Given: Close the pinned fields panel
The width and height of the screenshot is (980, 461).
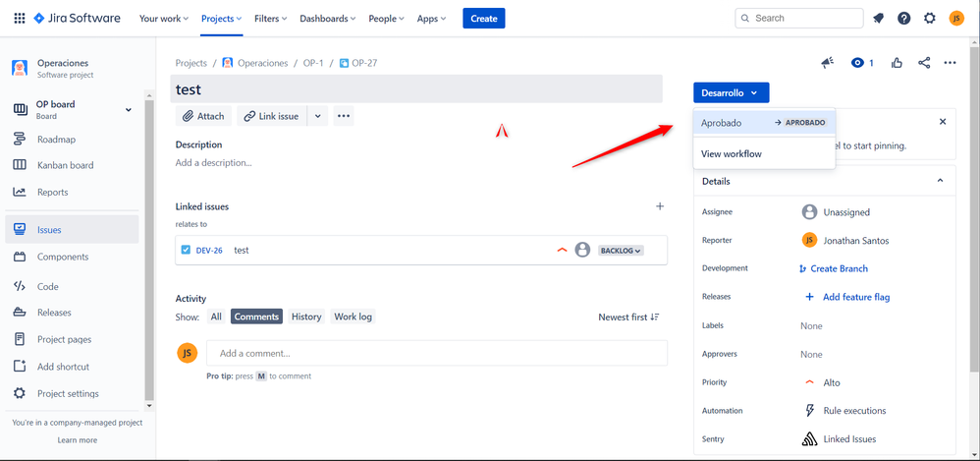Looking at the screenshot, I should [943, 121].
